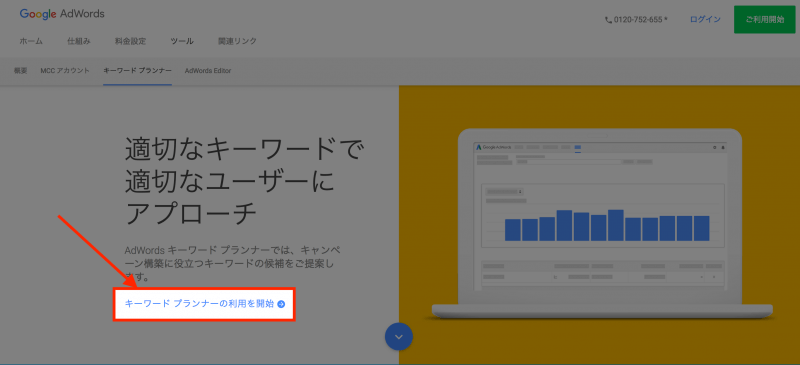The image size is (800, 365).
Task: Open the 仕組み menu item
Action: pyautogui.click(x=79, y=41)
